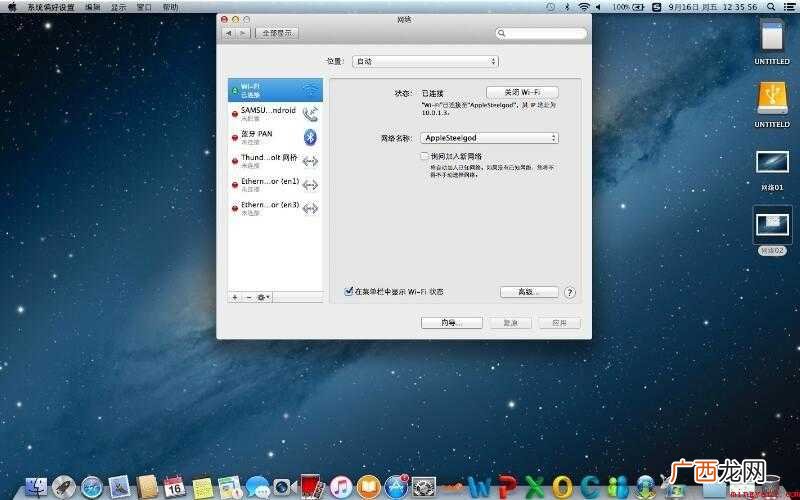Click the Time Machine menu bar icon

coord(551,7)
